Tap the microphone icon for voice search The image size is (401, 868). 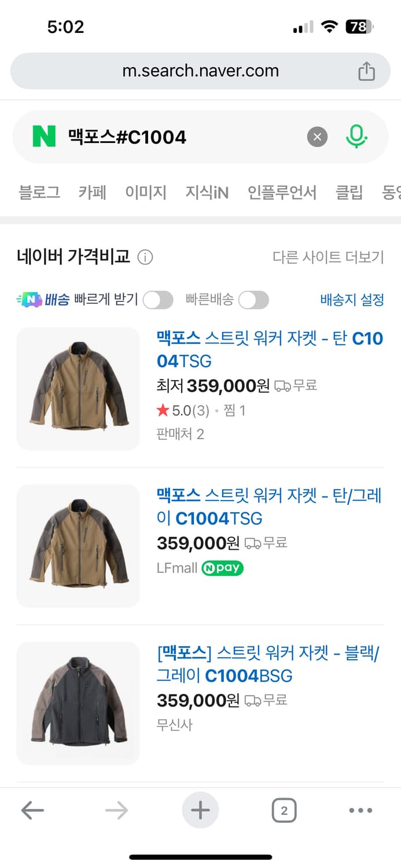pos(358,137)
